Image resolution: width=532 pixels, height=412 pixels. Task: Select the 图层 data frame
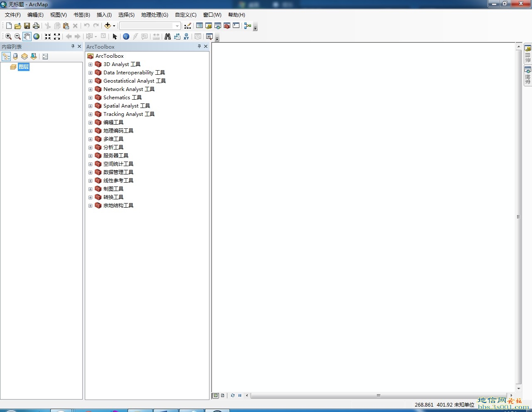click(x=24, y=67)
